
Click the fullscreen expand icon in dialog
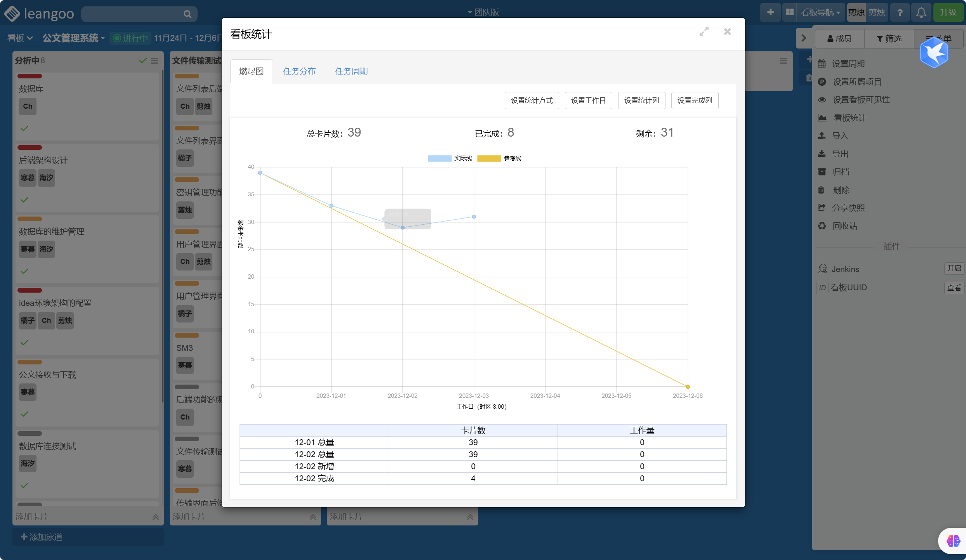704,31
